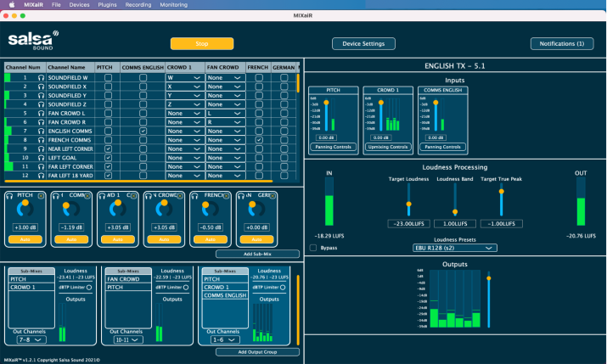
Task: Click headphone icon on +0.00 dB sub-mix strip
Action: coord(241,196)
